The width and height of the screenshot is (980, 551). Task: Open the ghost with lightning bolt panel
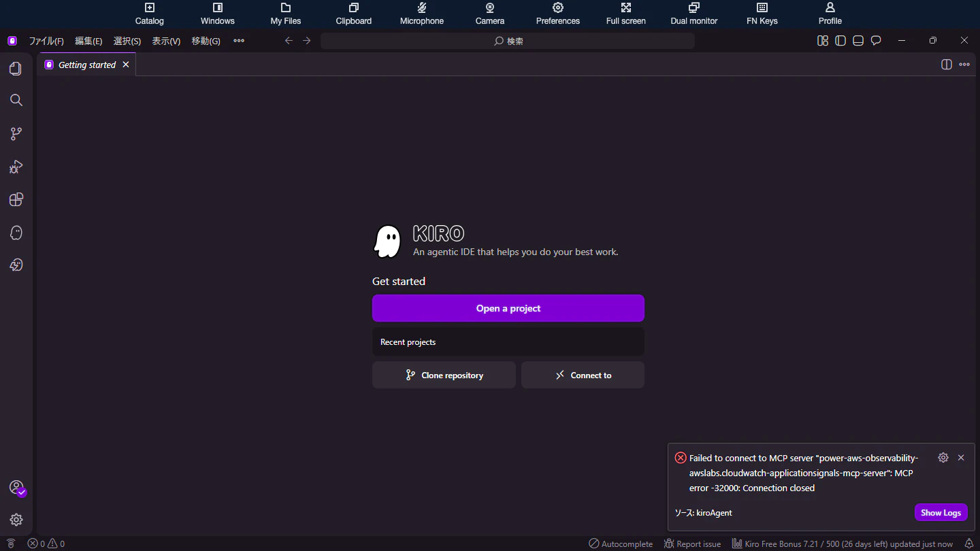[x=16, y=265]
